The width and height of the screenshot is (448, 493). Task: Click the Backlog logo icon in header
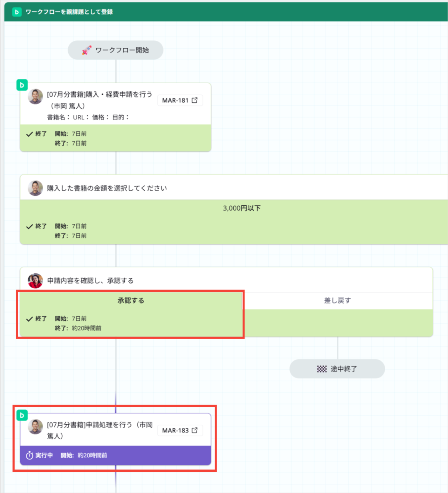pyautogui.click(x=17, y=12)
